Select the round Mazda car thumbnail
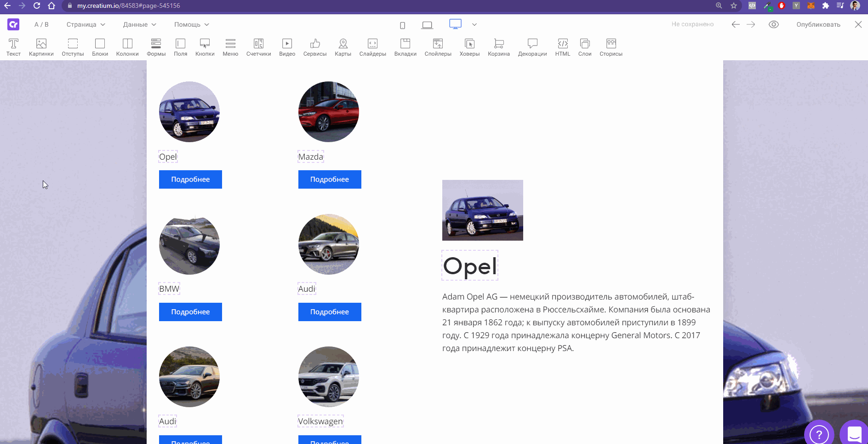The height and width of the screenshot is (444, 868). 329,112
